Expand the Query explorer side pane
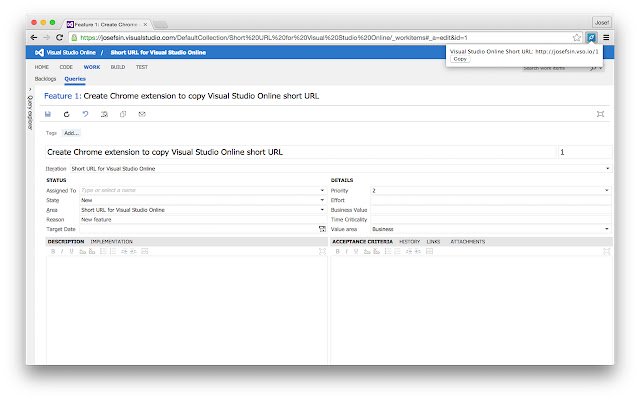Viewport: 640px width, 400px height. [x=30, y=89]
